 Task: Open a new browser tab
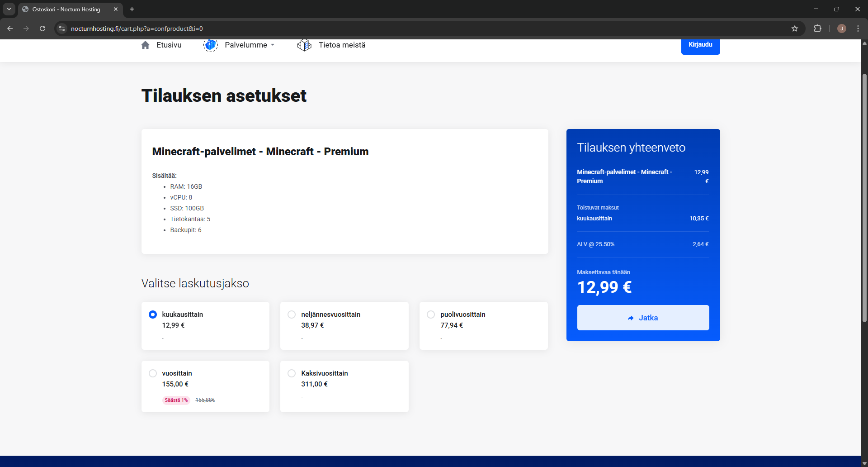(132, 9)
